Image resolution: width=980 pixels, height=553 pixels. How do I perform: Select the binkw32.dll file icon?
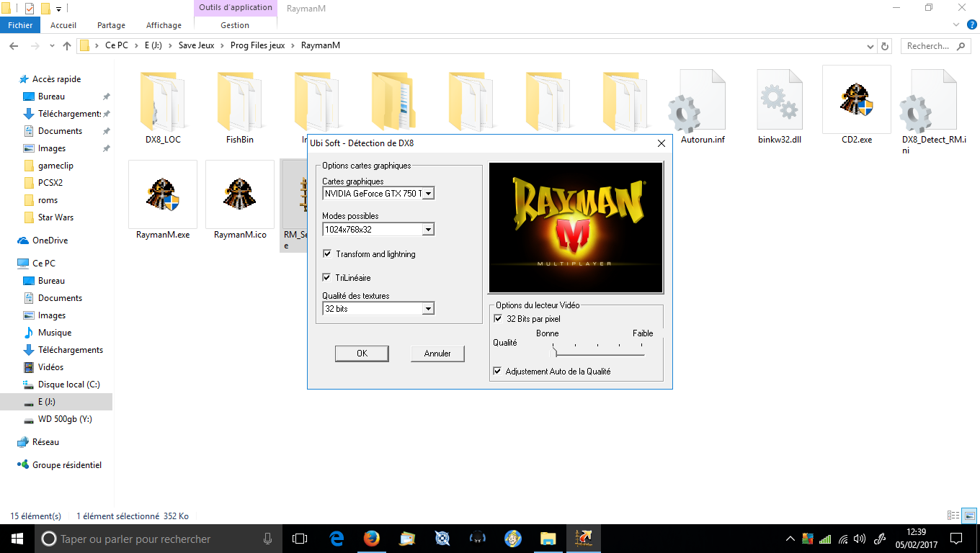click(780, 99)
